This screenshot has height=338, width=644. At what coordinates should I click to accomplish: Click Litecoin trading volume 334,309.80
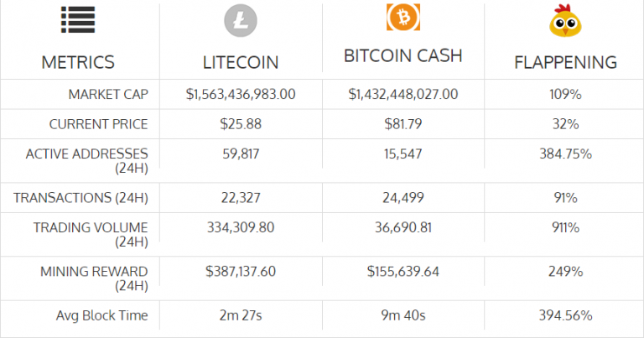[x=241, y=227]
